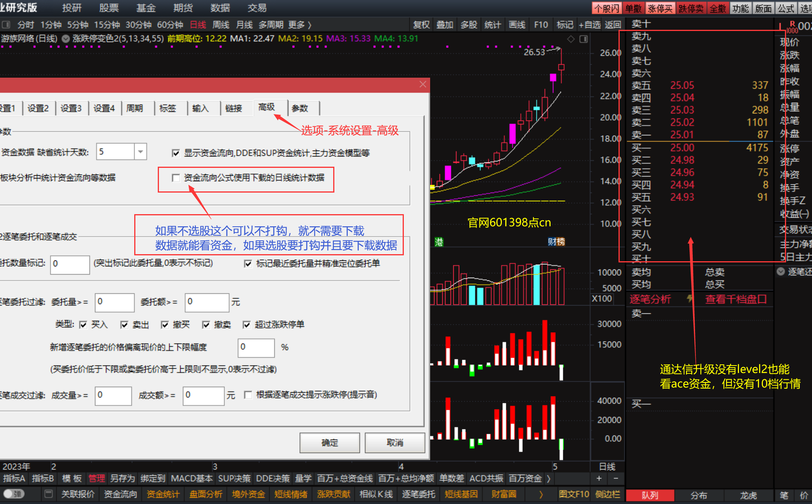Viewport: 812px width, 504px height.
Task: Click the 复权 toolbar item
Action: tap(422, 25)
